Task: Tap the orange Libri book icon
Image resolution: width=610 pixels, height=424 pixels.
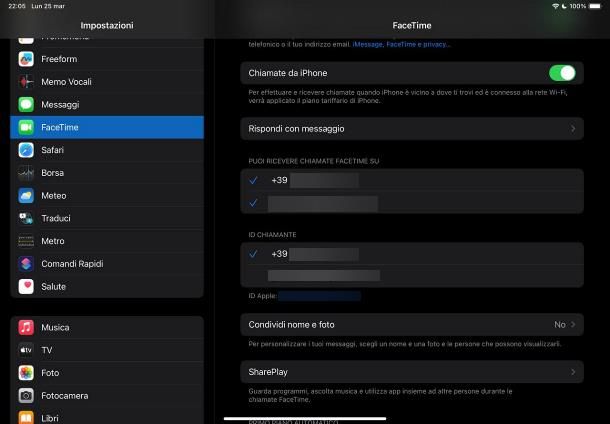Action: pos(26,418)
